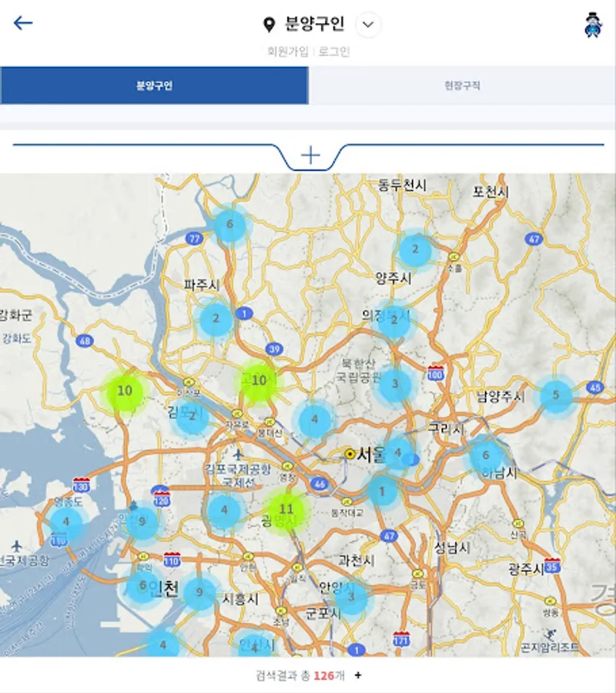The width and height of the screenshot is (616, 693).
Task: Open the 로그인 login link
Action: click(334, 52)
